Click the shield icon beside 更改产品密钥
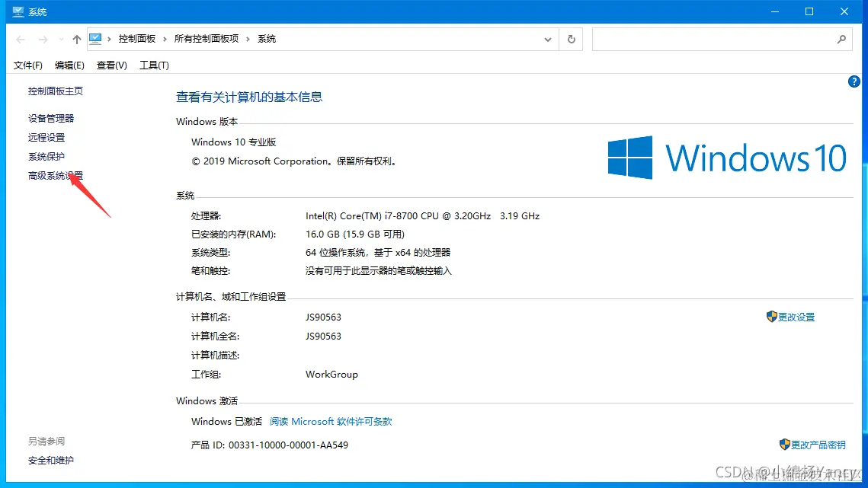This screenshot has height=488, width=868. (784, 445)
